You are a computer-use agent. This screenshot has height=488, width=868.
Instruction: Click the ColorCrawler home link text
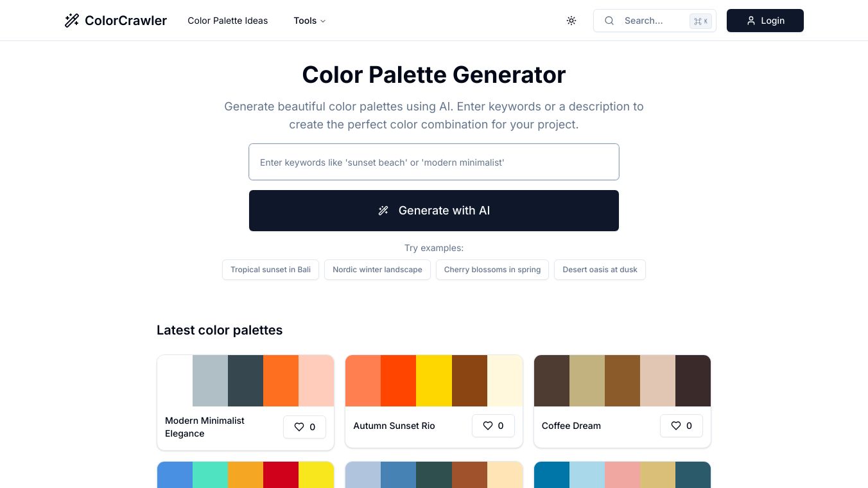[126, 21]
